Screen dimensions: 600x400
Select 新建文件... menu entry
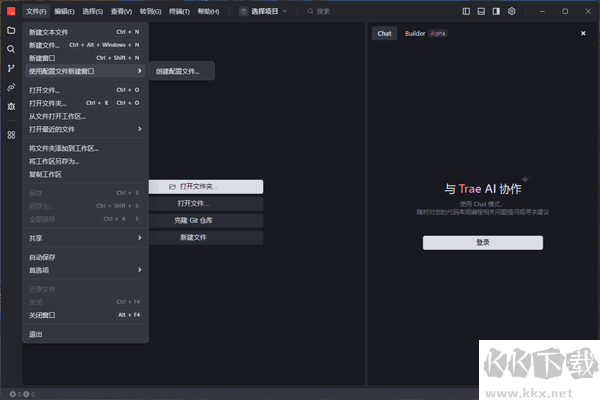pyautogui.click(x=85, y=45)
